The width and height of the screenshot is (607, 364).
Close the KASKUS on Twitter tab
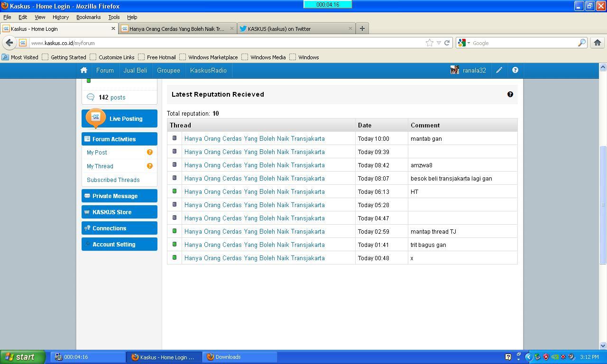click(x=350, y=28)
